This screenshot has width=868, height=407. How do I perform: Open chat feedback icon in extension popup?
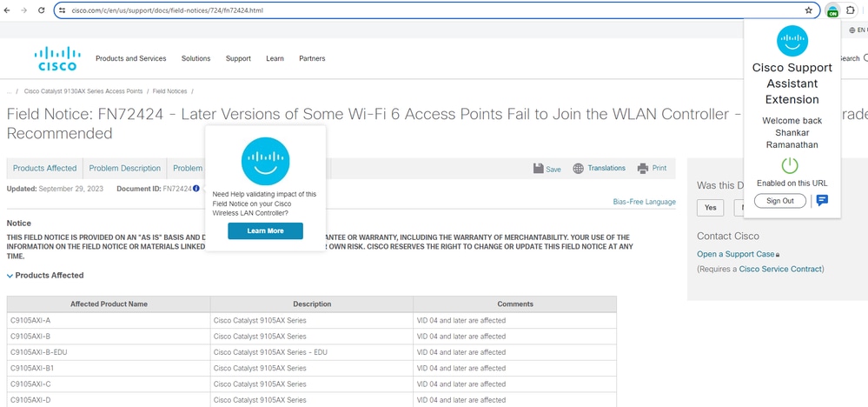(822, 200)
